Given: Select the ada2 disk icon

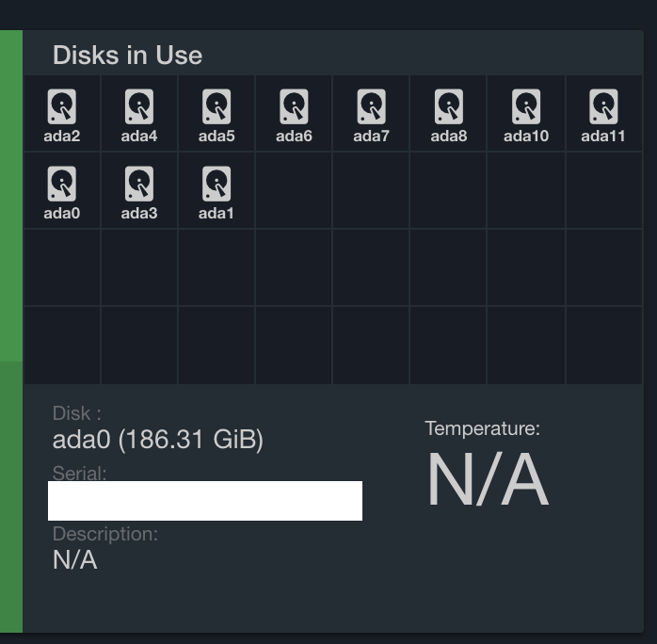Looking at the screenshot, I should click(61, 106).
